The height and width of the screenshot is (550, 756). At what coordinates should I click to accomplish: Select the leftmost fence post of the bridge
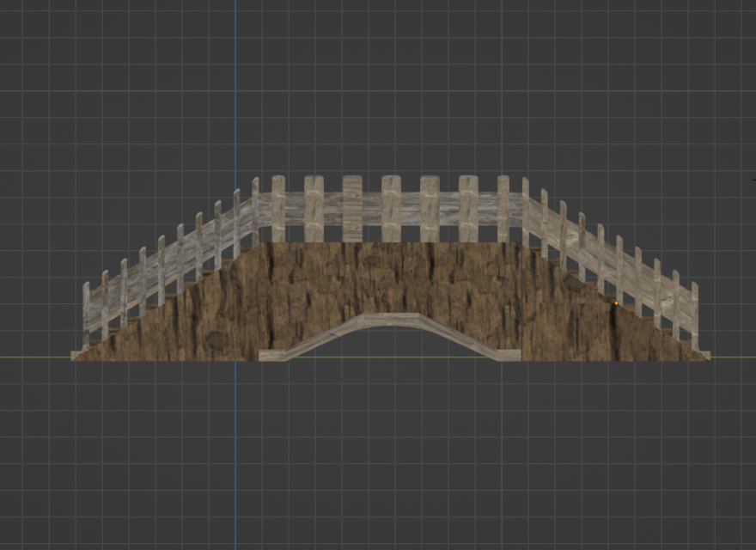(x=86, y=315)
